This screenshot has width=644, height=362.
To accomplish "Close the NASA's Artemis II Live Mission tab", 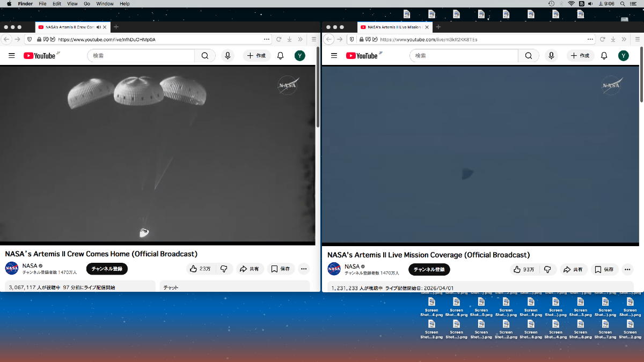I will [x=427, y=27].
